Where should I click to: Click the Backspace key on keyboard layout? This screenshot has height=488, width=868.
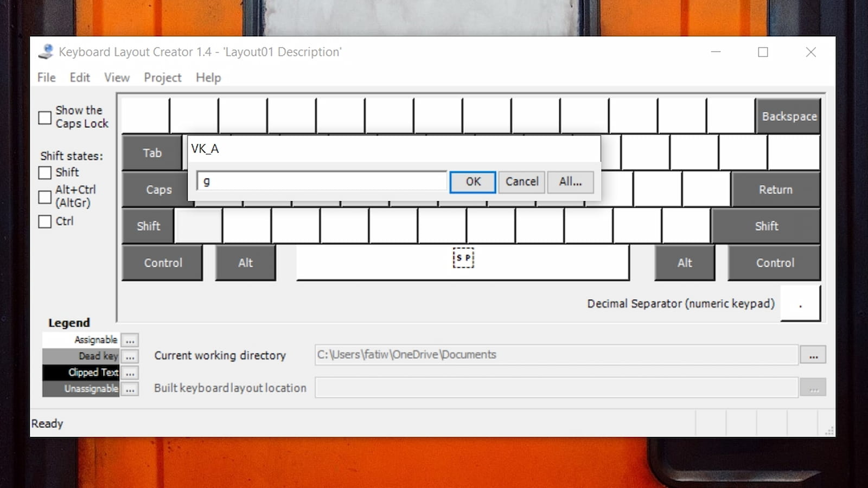click(x=788, y=116)
